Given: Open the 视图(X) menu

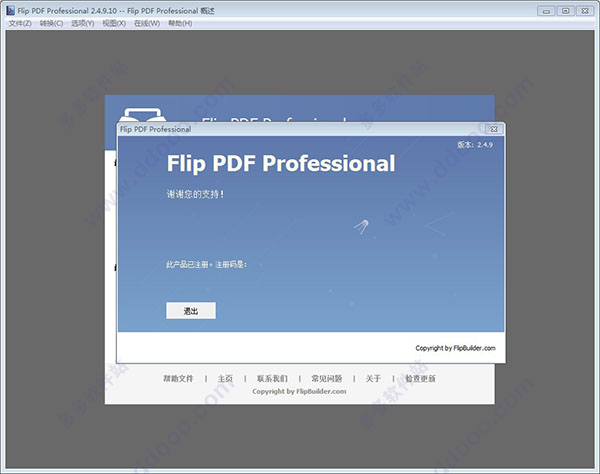Looking at the screenshot, I should point(114,23).
